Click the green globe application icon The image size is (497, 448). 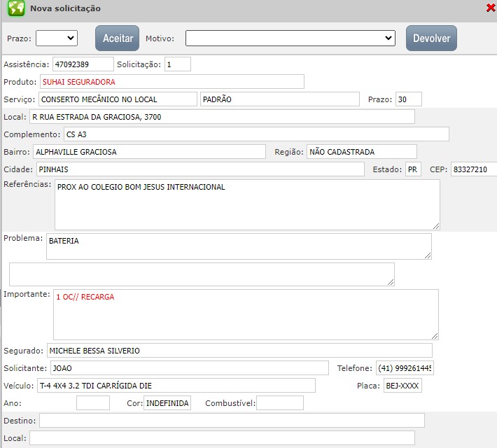coord(16,9)
